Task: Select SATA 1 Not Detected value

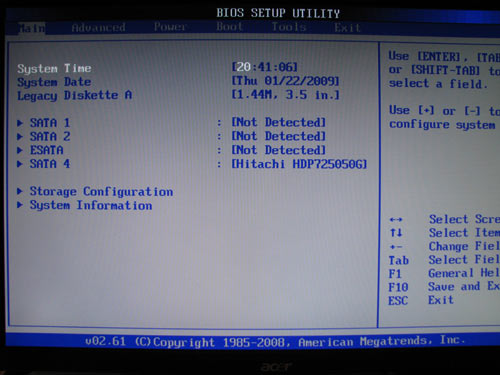Action: click(x=278, y=122)
